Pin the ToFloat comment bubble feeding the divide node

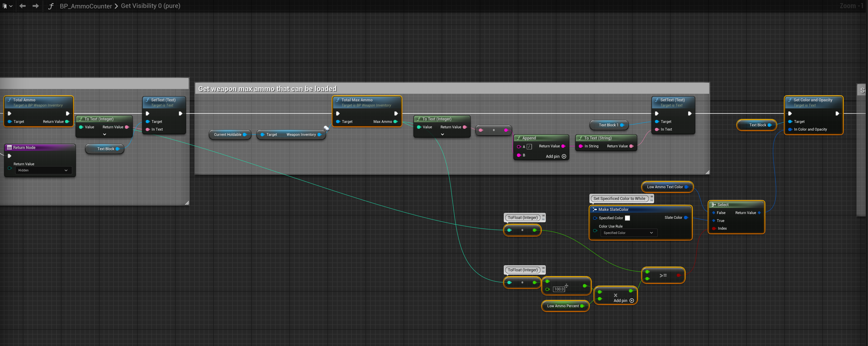click(x=543, y=268)
